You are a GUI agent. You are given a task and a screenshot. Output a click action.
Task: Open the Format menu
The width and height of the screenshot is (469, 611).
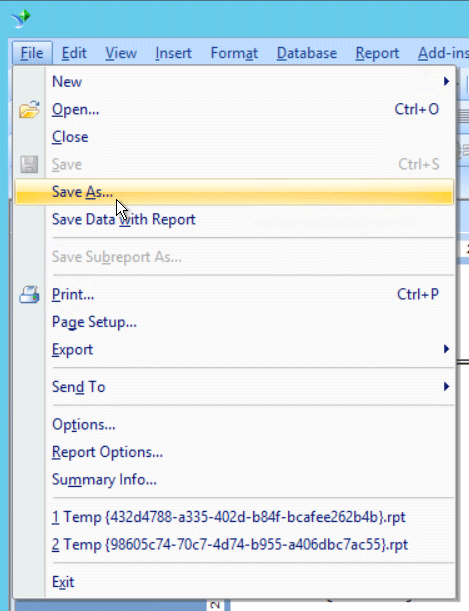pyautogui.click(x=234, y=53)
